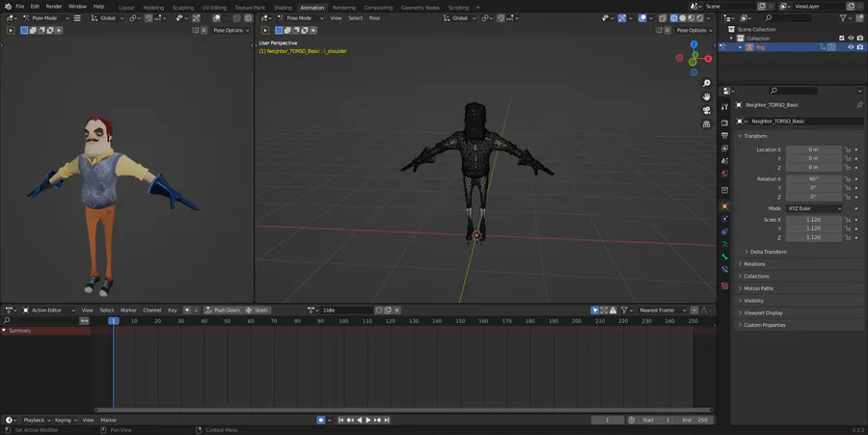
Task: Click the Stash action button
Action: [x=258, y=311]
